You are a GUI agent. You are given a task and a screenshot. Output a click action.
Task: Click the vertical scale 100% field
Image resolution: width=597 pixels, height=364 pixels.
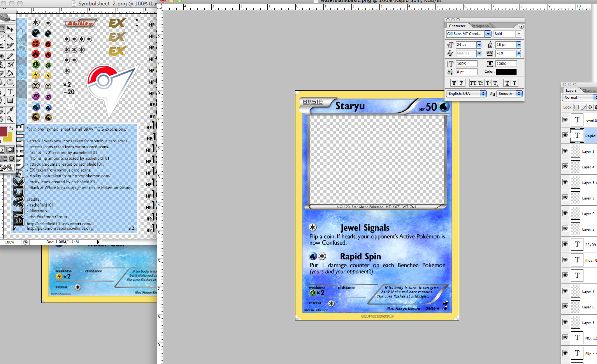[466, 64]
